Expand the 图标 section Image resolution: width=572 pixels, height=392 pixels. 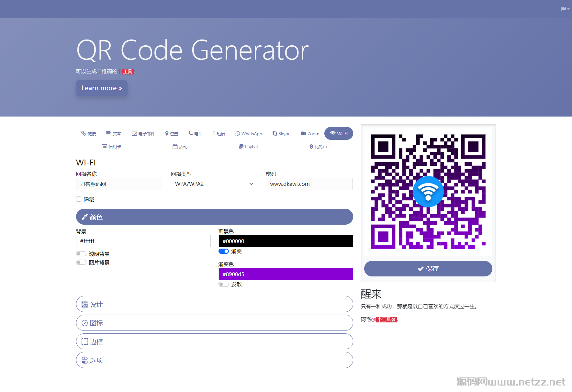tap(214, 323)
